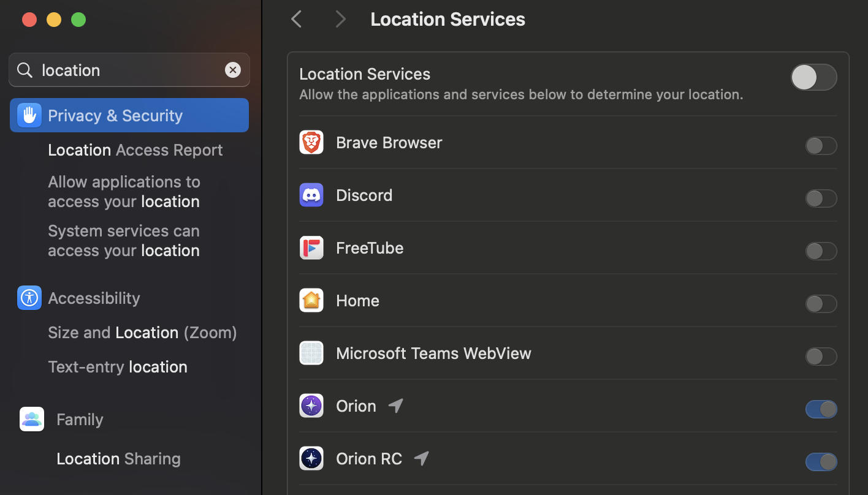Click the Orion RC app icon

pyautogui.click(x=311, y=459)
